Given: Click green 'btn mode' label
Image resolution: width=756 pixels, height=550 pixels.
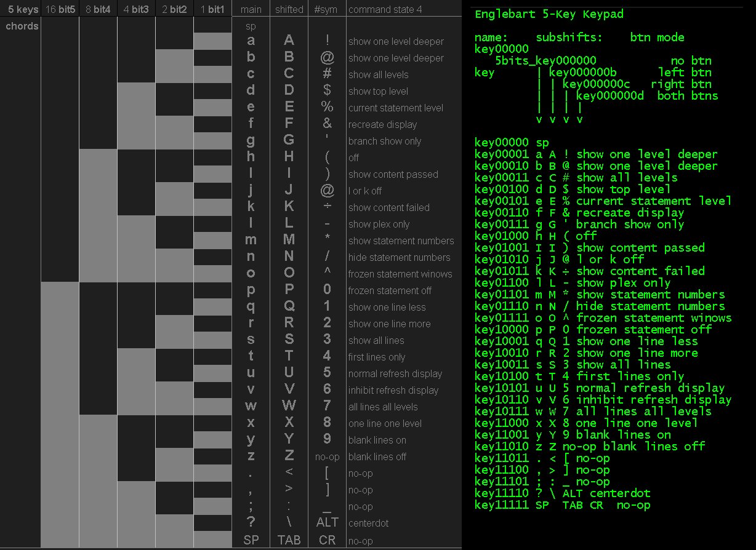Looking at the screenshot, I should coord(657,38).
